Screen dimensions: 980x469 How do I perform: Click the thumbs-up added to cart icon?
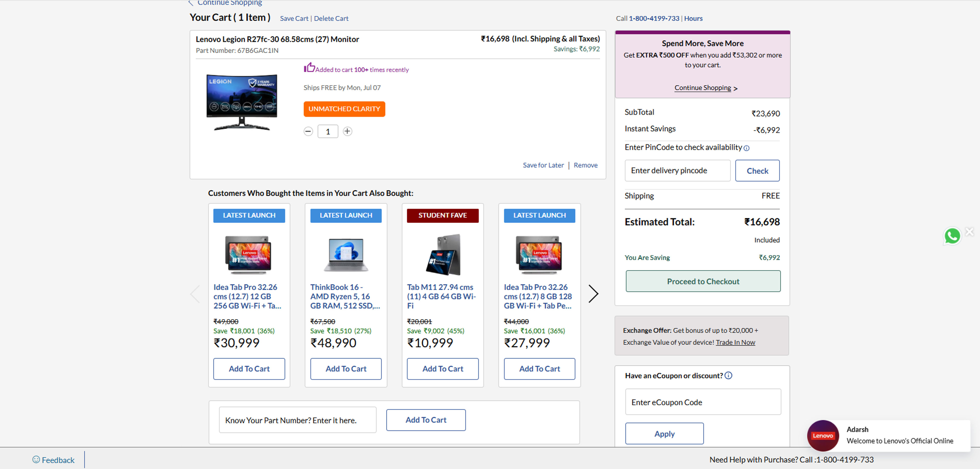[309, 67]
